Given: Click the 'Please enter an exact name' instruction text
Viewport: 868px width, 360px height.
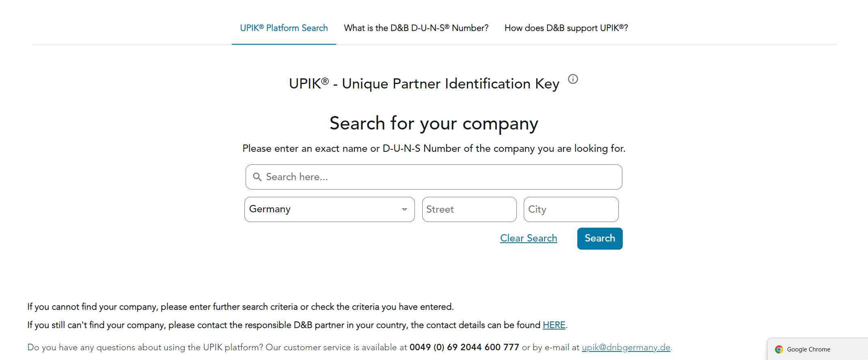Looking at the screenshot, I should point(434,149).
